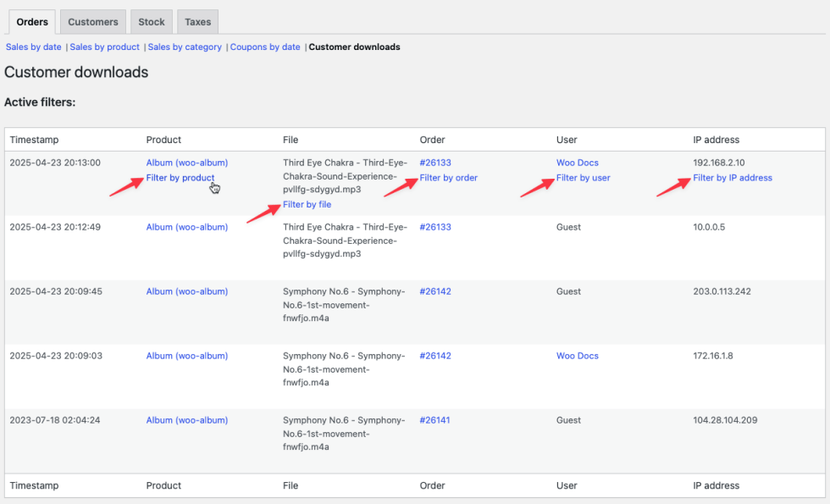Select the IP address 104.28.104.209
The height and width of the screenshot is (504, 830).
pyautogui.click(x=725, y=420)
